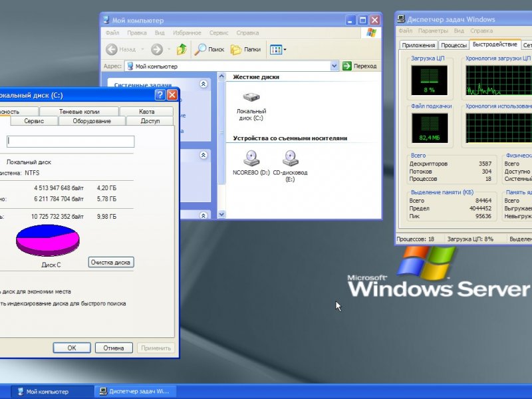Image resolution: width=532 pixels, height=399 pixels.
Task: Click the help question mark button
Action: (x=160, y=95)
